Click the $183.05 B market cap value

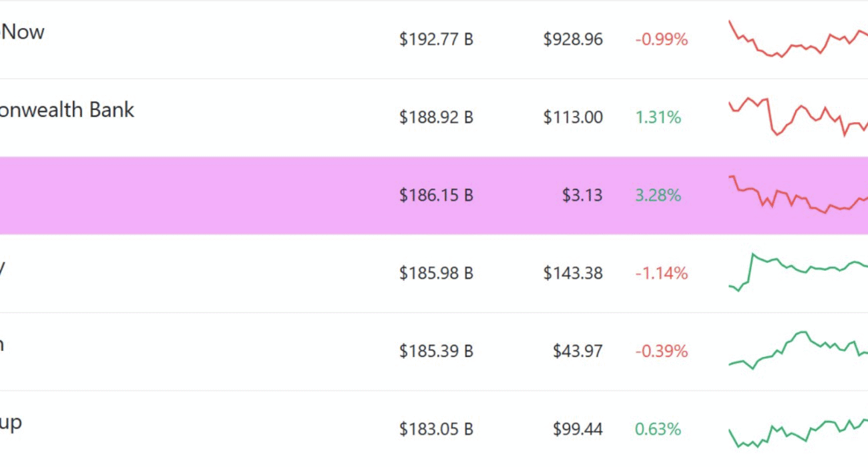[436, 429]
